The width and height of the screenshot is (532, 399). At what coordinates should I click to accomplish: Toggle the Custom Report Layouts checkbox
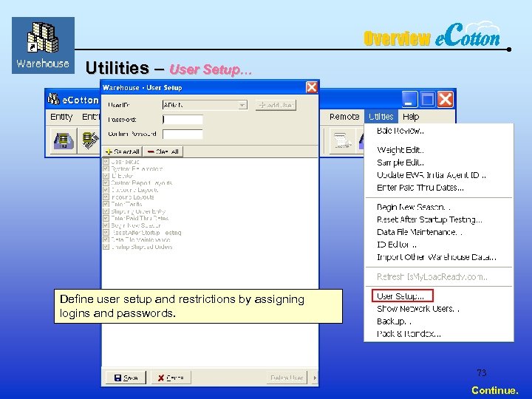pos(106,183)
